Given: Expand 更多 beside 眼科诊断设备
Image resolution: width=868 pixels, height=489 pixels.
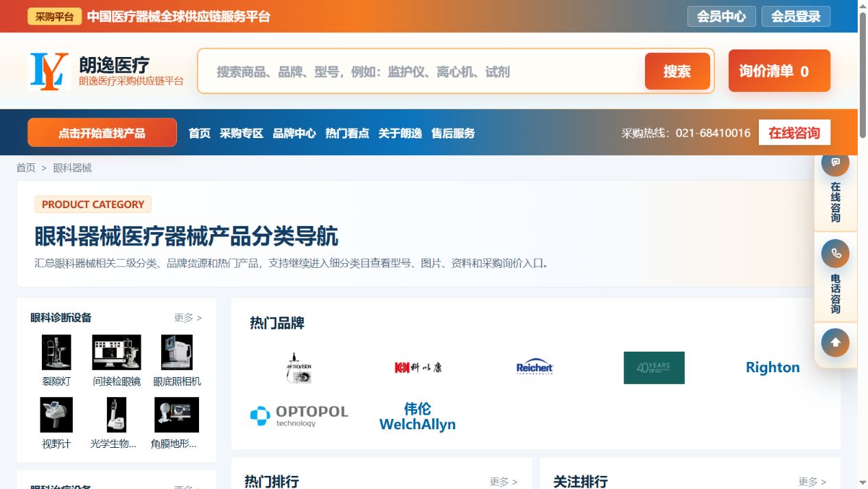Looking at the screenshot, I should [188, 317].
